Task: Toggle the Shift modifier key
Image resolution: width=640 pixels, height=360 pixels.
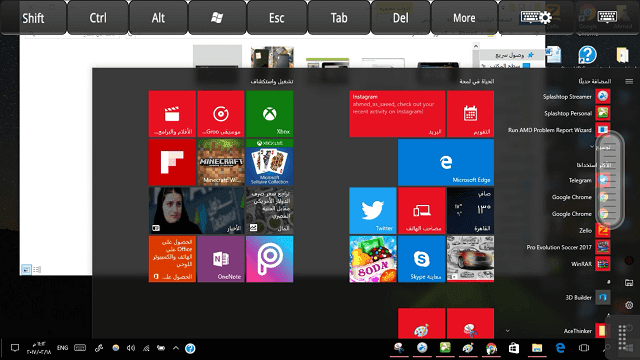Action: [x=33, y=18]
